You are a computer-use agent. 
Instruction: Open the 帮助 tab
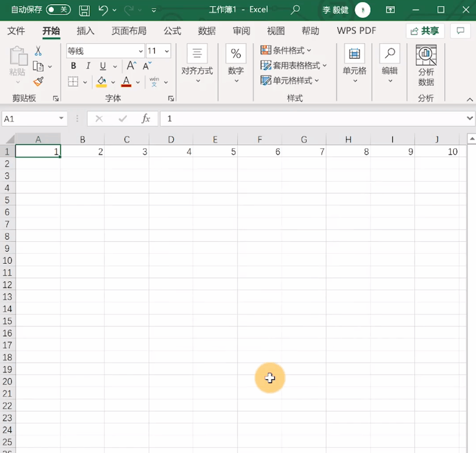[310, 31]
